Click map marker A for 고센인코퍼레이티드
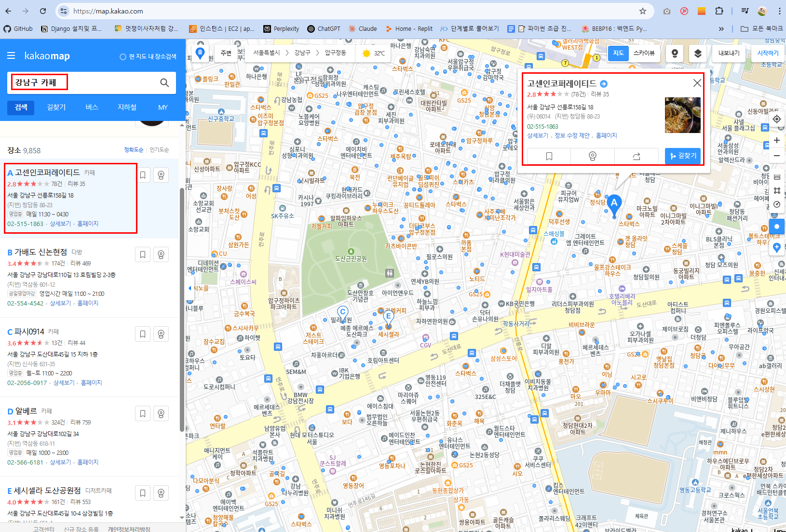786x532 pixels. pyautogui.click(x=614, y=204)
